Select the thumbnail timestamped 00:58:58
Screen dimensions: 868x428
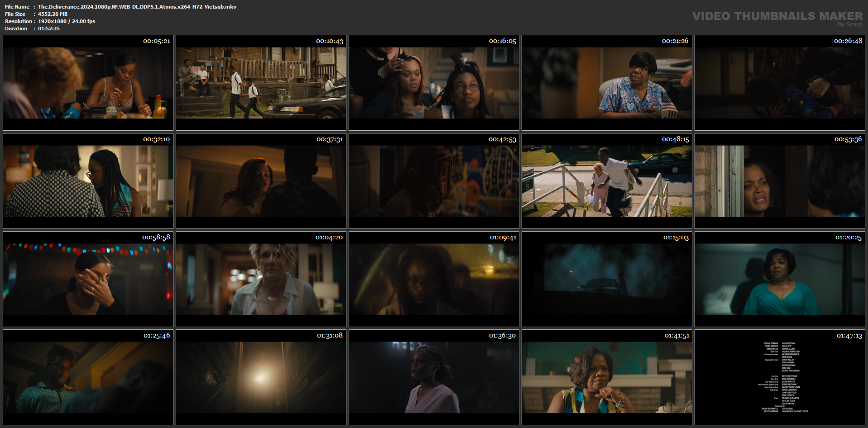coord(88,279)
